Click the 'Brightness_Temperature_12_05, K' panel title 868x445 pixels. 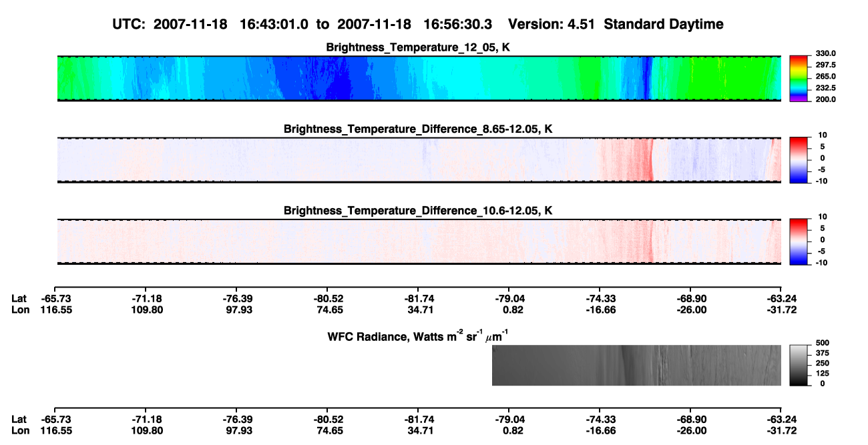tap(419, 47)
